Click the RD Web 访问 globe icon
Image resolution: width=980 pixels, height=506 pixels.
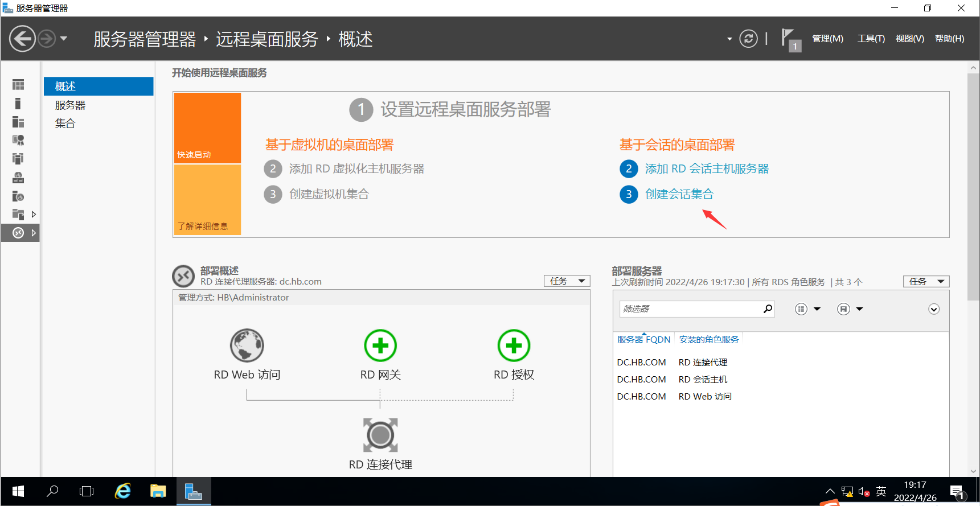(x=247, y=345)
